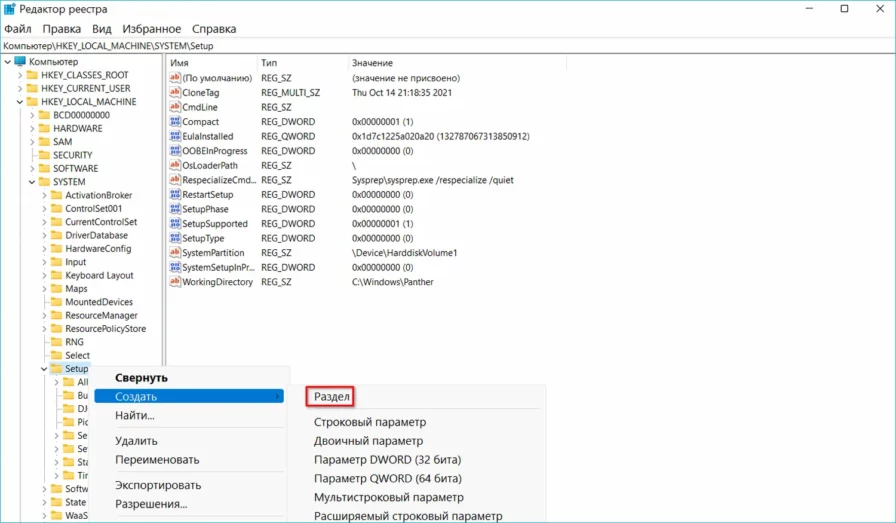
Task: Expand the ControlSet001 key
Action: click(44, 208)
